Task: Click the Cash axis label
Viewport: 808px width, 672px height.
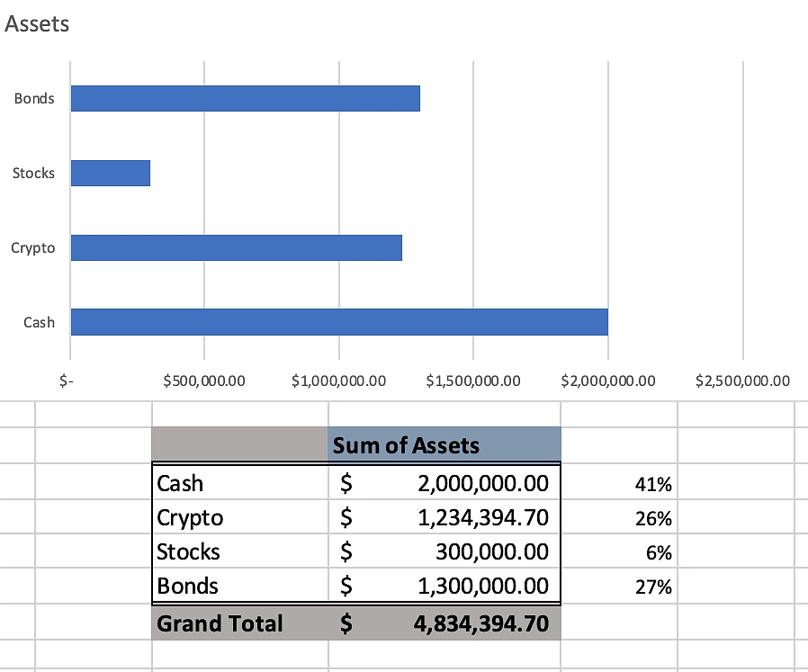Action: click(37, 321)
